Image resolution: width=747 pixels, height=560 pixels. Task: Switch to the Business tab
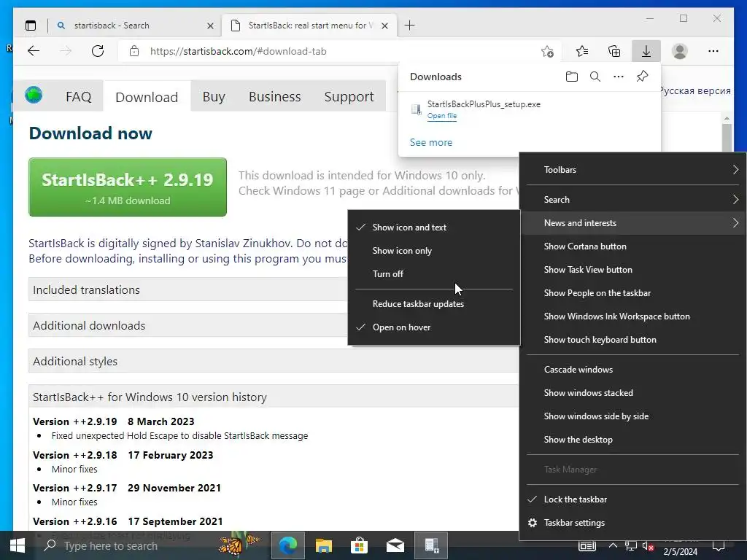tap(275, 97)
